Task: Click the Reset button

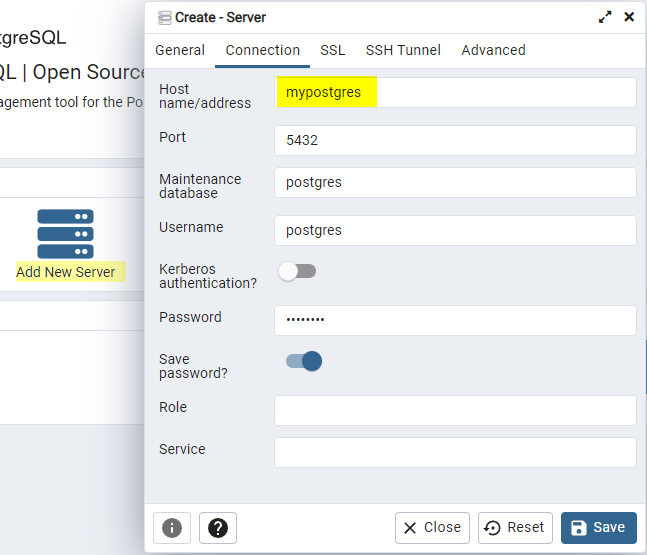Action: tap(516, 528)
